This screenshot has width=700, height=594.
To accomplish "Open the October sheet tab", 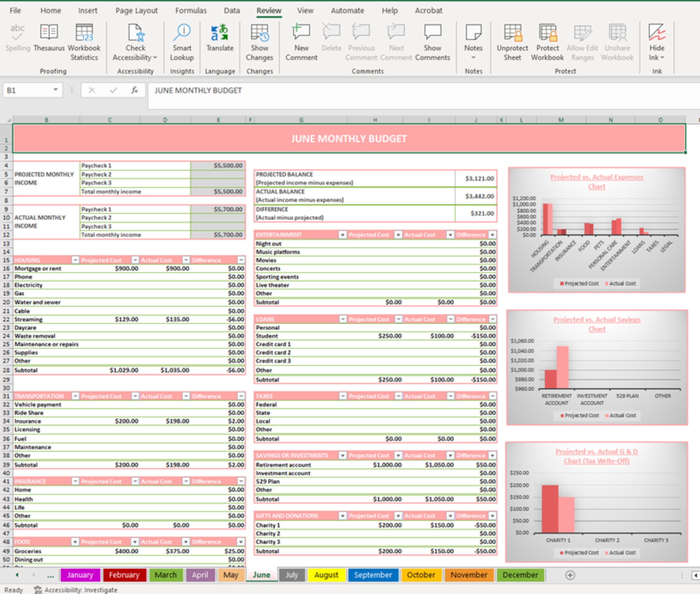I will 421,575.
